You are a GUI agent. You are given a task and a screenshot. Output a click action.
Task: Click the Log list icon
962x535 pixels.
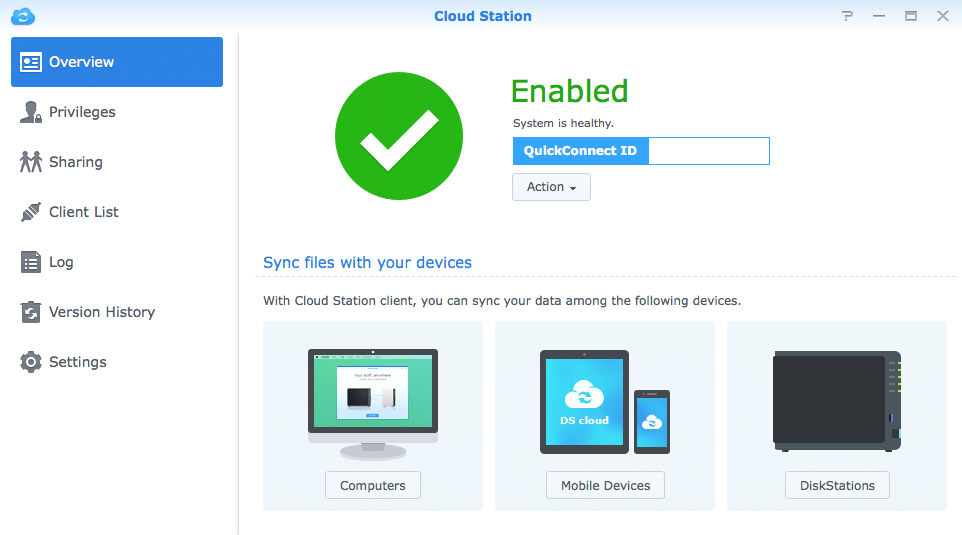[x=31, y=262]
